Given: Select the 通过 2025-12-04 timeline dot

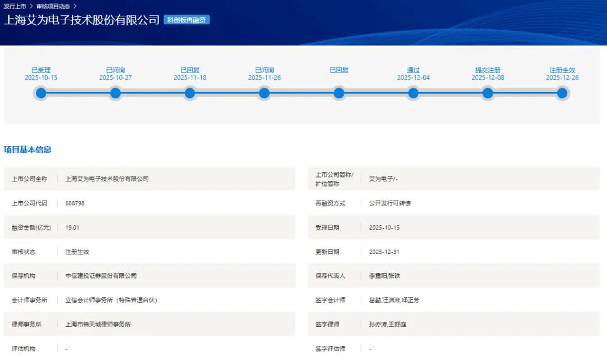Looking at the screenshot, I should click(414, 93).
